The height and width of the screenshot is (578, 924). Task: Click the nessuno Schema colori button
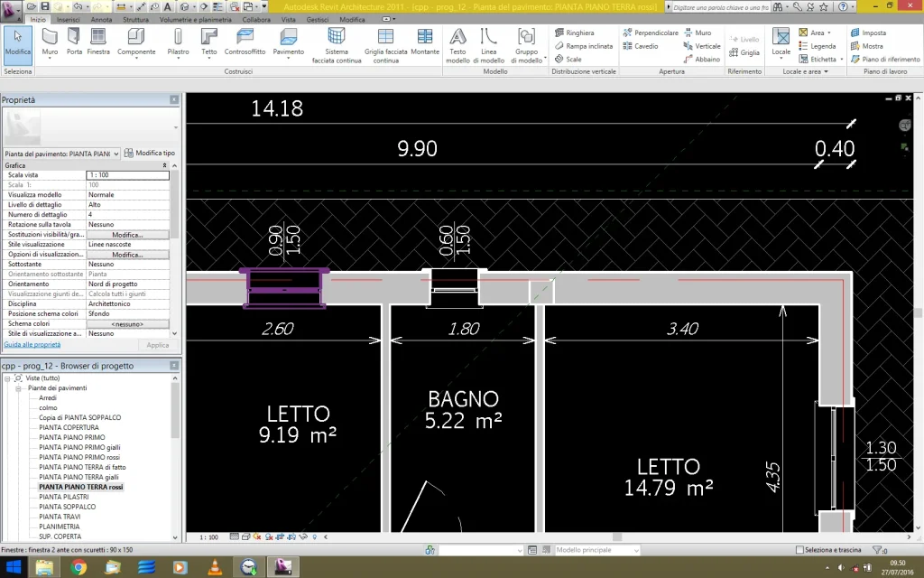pos(127,324)
